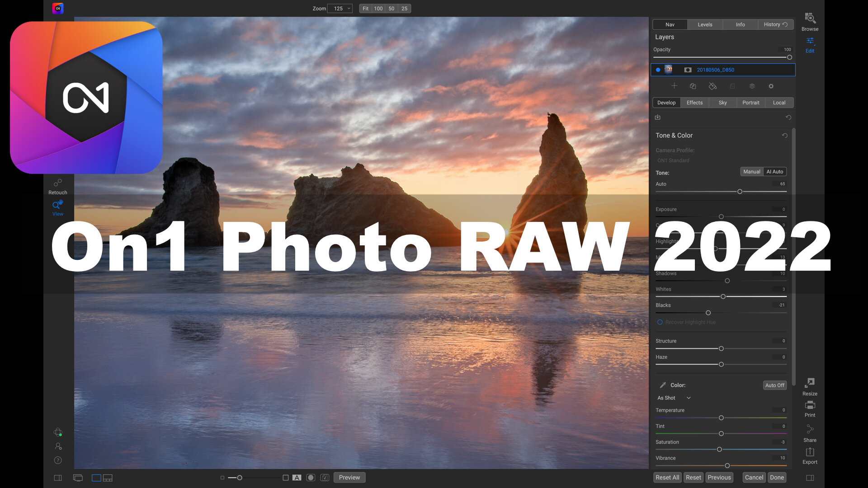This screenshot has height=488, width=868.
Task: Pick the color eyedropper tool
Action: (663, 385)
